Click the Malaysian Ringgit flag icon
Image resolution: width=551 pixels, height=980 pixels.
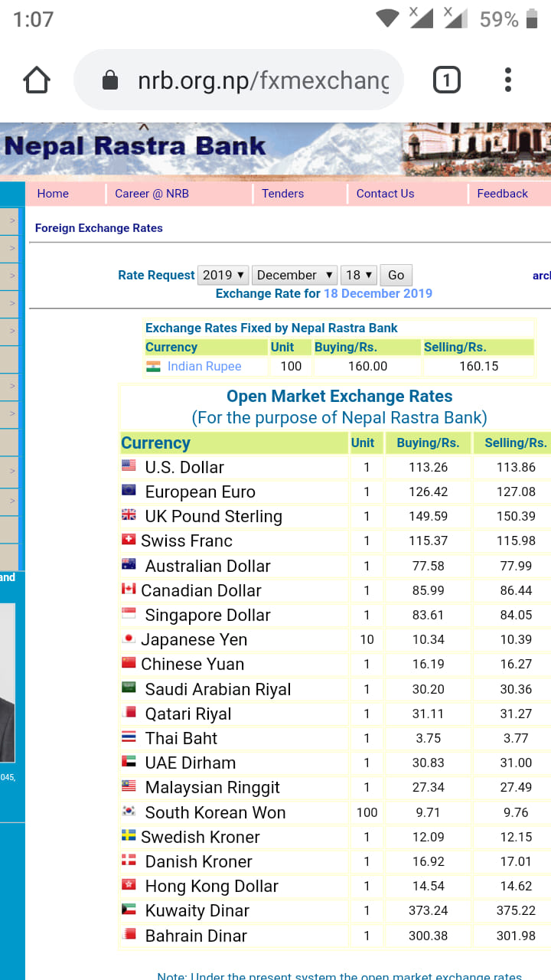point(129,786)
